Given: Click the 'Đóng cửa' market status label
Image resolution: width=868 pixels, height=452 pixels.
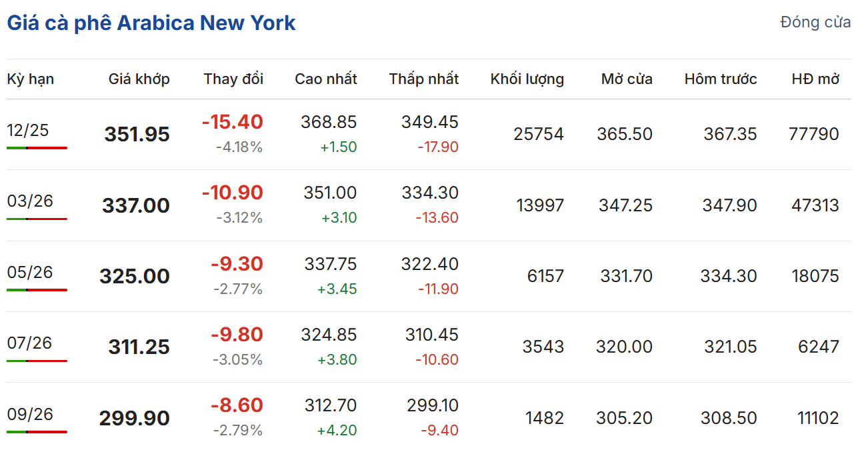Looking at the screenshot, I should 815,22.
